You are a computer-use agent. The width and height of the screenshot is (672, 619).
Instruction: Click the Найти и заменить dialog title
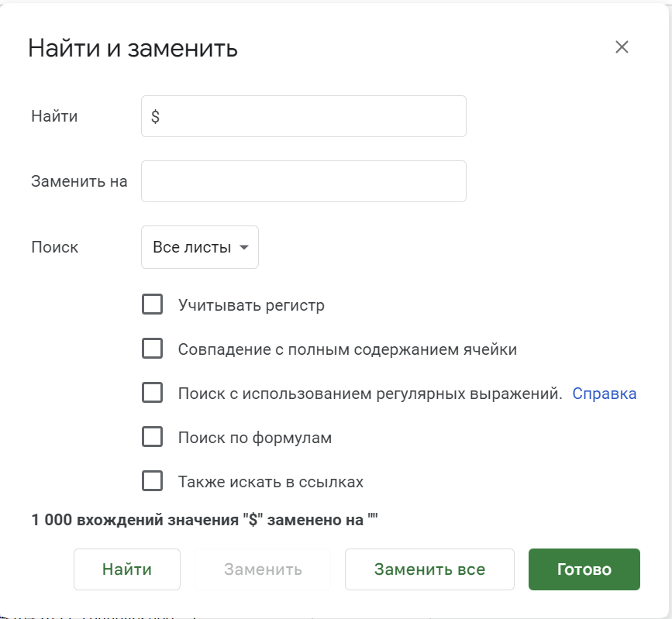click(133, 48)
